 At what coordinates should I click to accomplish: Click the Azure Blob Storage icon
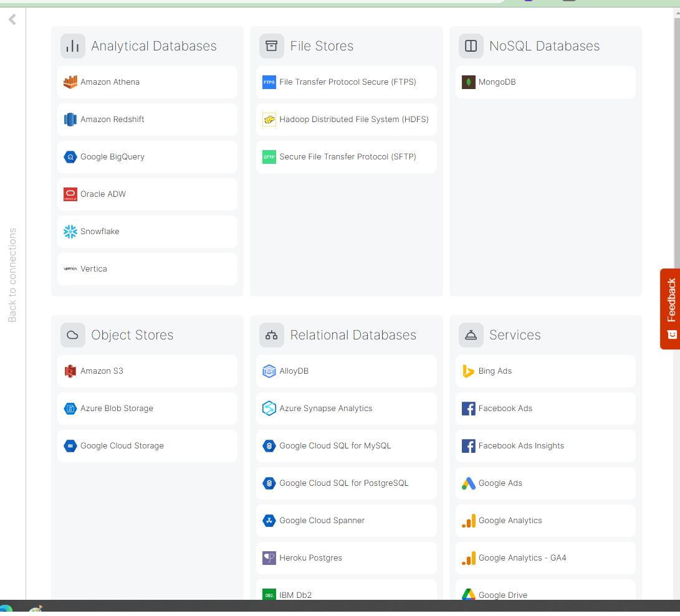(x=70, y=409)
